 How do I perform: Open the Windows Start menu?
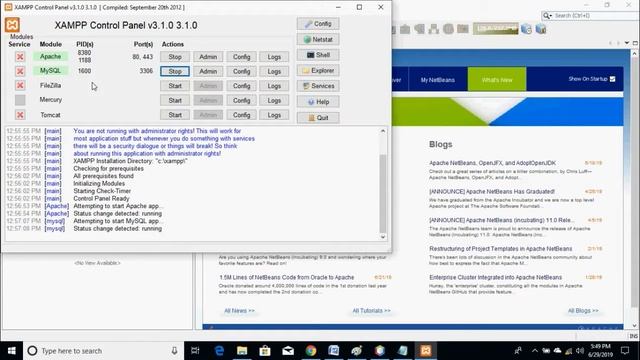pos(11,351)
